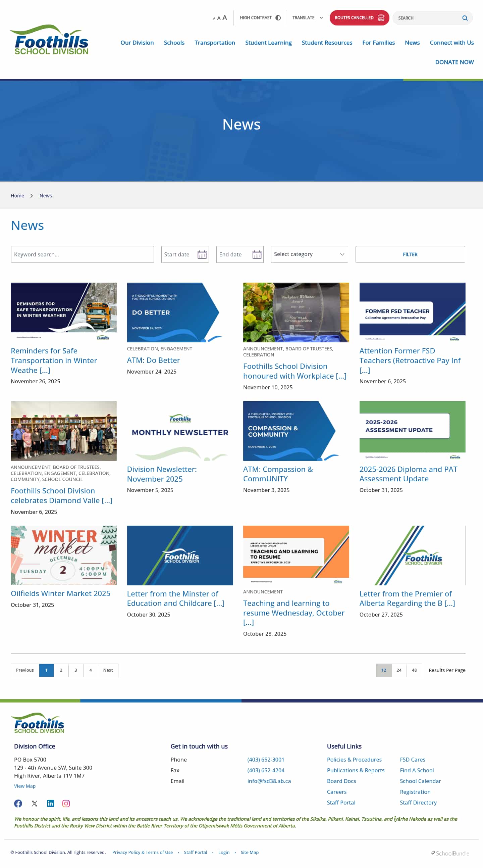Click the small font size A

click(x=214, y=18)
